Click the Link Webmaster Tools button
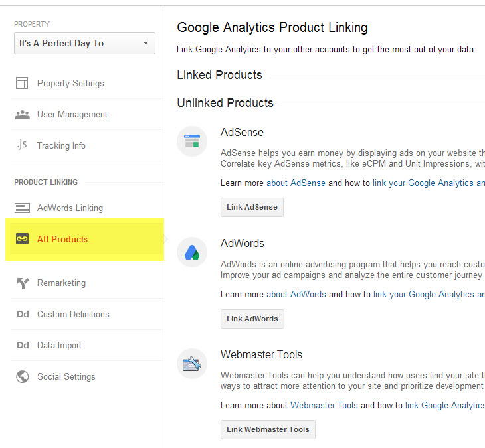This screenshot has height=448, width=485. click(268, 430)
